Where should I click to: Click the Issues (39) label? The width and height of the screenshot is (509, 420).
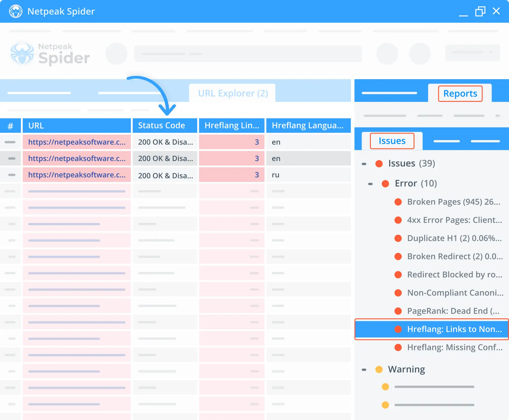412,164
